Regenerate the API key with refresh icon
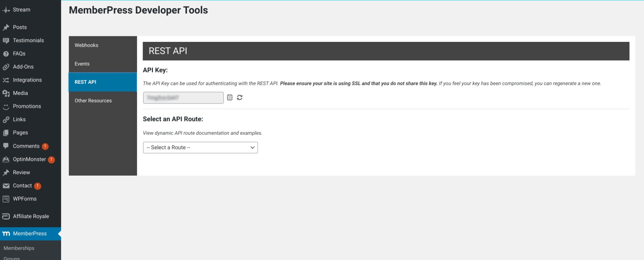This screenshot has width=644, height=260. click(x=240, y=97)
